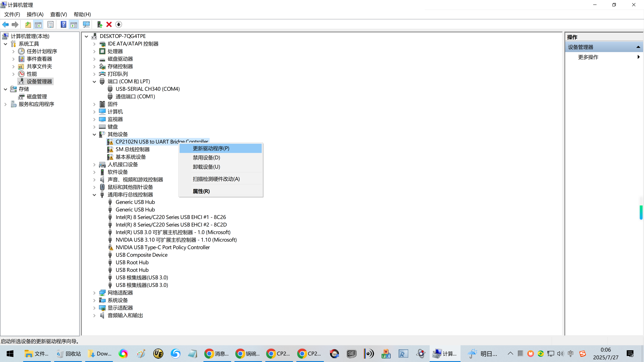Collapse the 通用串行总线控制器 node
The image size is (644, 362).
[94, 195]
